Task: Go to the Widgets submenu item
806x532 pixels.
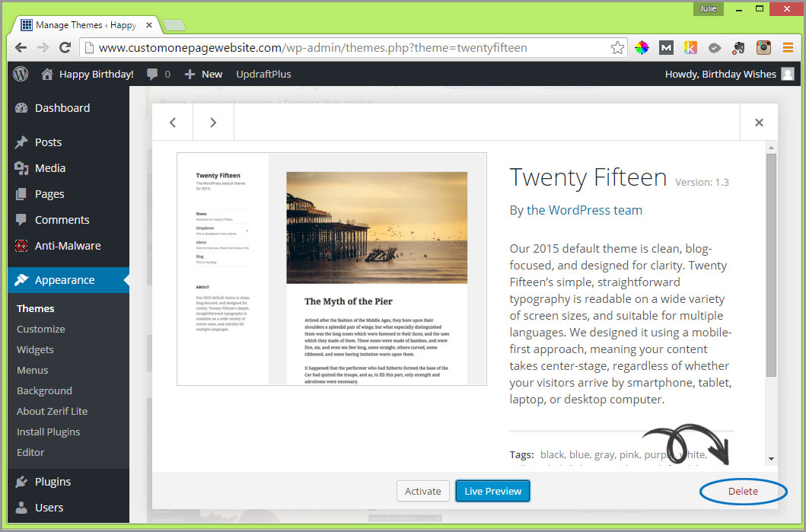Action: pos(35,349)
